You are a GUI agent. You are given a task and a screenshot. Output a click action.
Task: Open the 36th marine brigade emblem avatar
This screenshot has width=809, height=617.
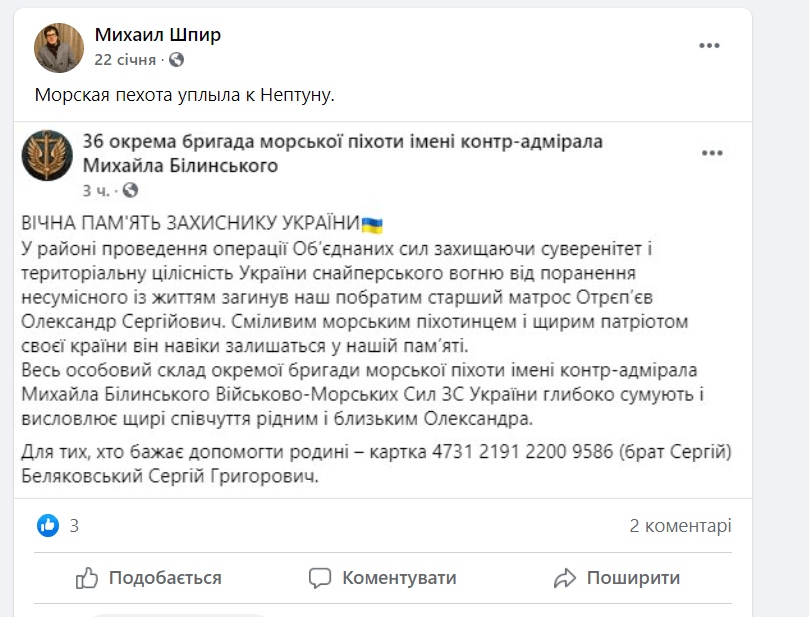click(x=48, y=155)
